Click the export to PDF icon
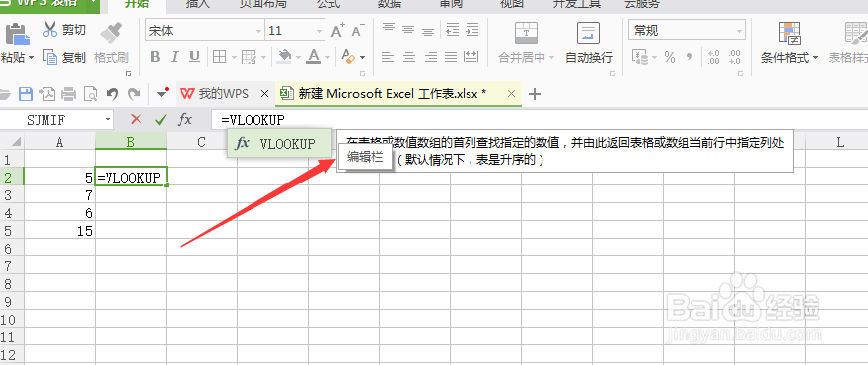Image resolution: width=868 pixels, height=365 pixels. pos(47,94)
